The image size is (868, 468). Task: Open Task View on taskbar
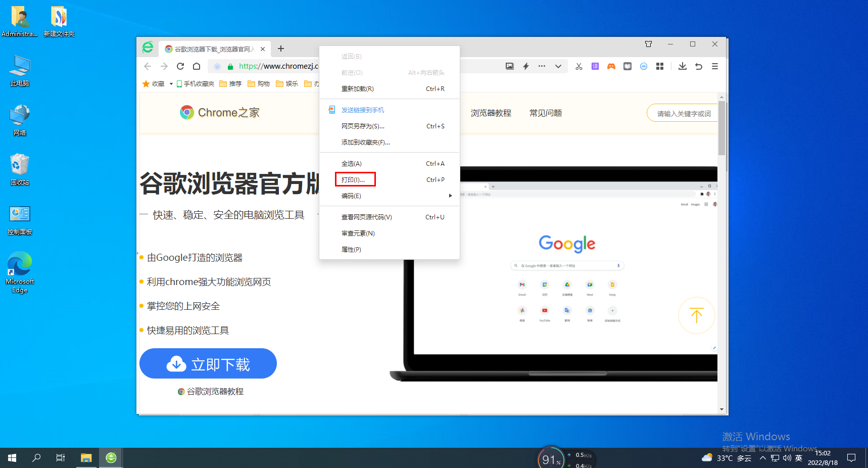pos(61,458)
